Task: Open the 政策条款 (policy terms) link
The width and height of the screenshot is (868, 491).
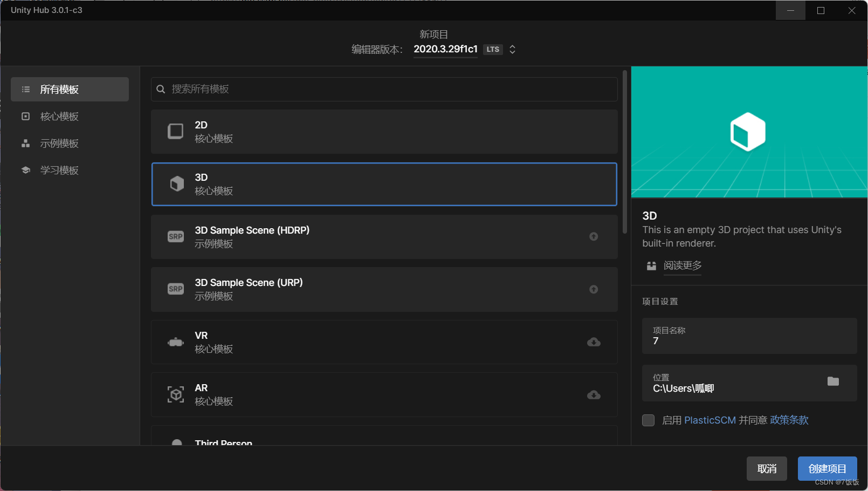Action: (789, 420)
